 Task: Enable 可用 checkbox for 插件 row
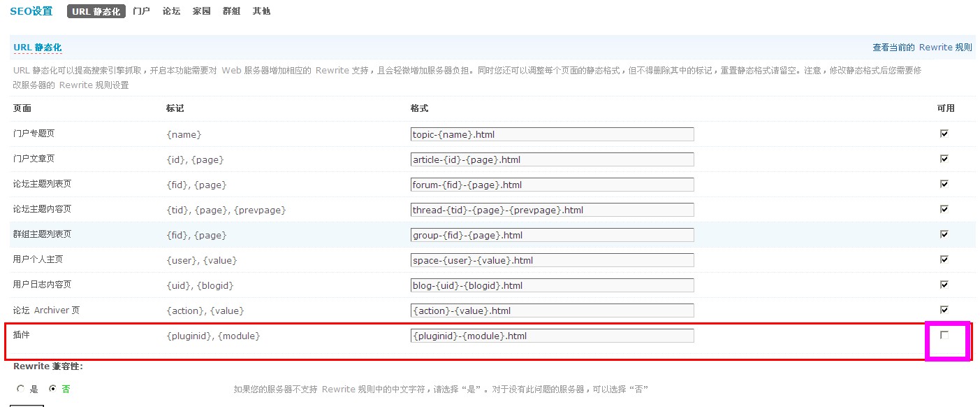tap(944, 335)
